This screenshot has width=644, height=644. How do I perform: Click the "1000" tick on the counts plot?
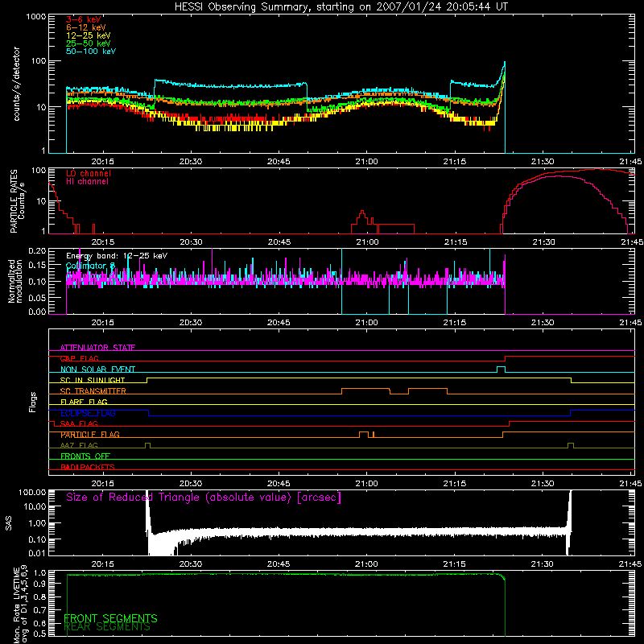(36, 17)
